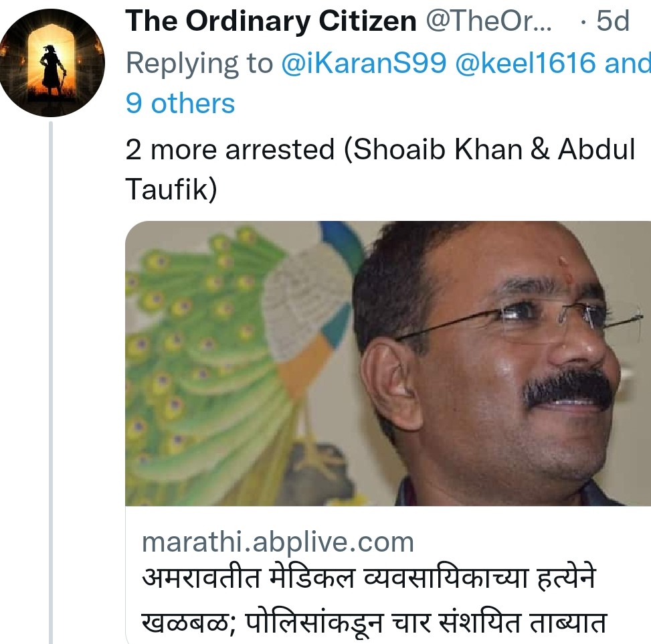Click the display name The Ordinary Citizen
This screenshot has width=651, height=644.
click(x=271, y=21)
